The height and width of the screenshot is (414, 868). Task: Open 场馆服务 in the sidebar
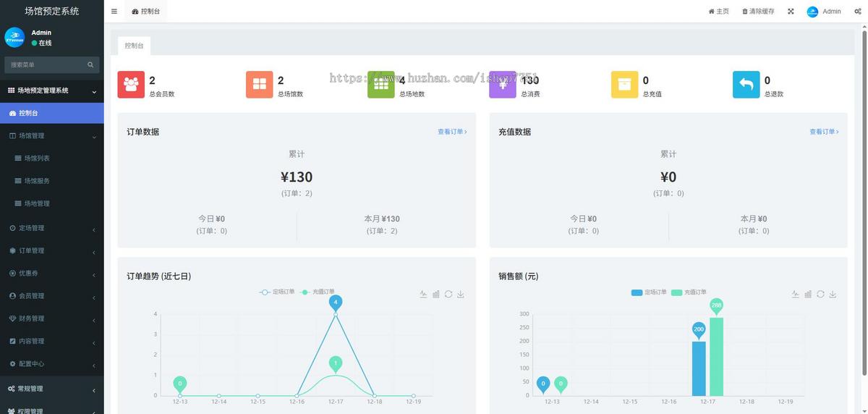51,181
